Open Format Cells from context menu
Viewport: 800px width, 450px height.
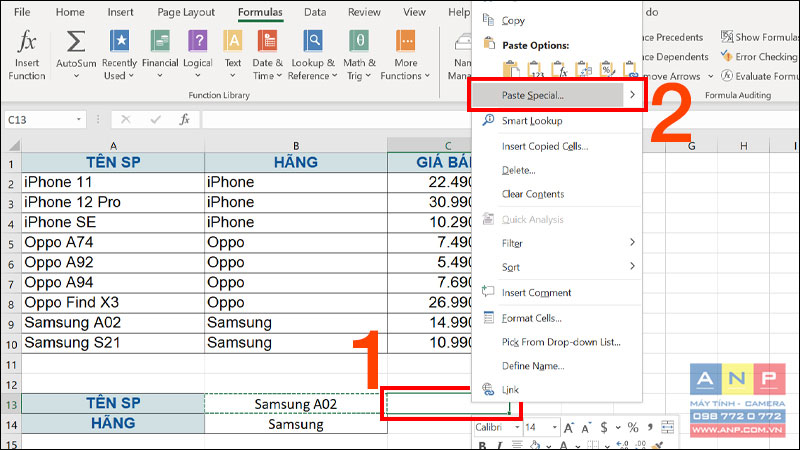click(556, 318)
